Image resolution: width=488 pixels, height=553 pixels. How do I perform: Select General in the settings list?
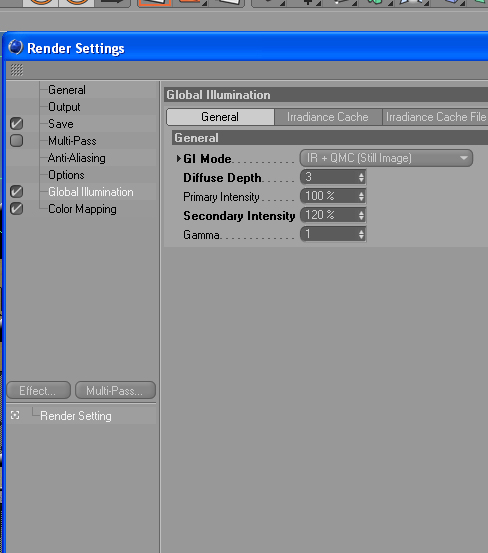tap(67, 90)
